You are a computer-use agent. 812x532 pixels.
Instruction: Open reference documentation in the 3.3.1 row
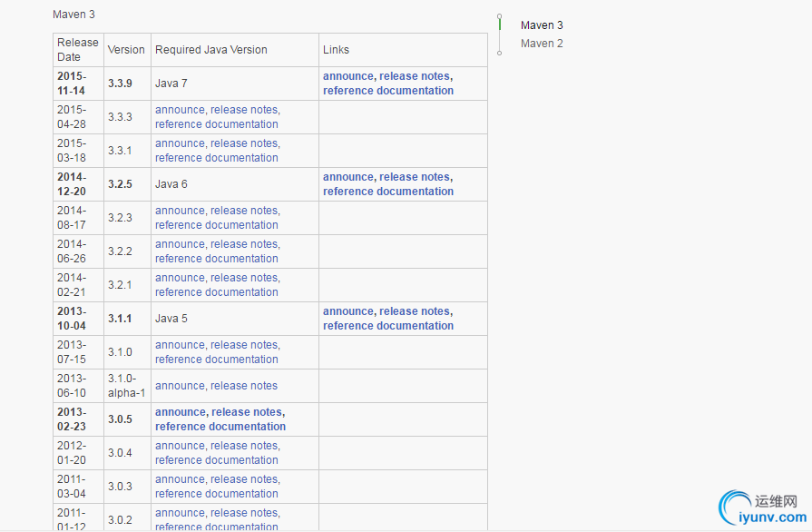pos(217,158)
